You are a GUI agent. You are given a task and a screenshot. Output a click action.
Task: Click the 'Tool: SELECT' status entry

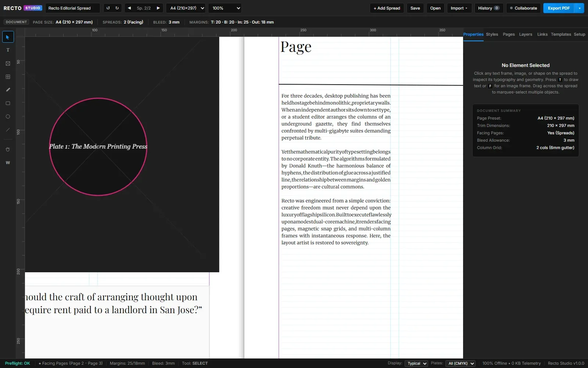tap(195, 364)
